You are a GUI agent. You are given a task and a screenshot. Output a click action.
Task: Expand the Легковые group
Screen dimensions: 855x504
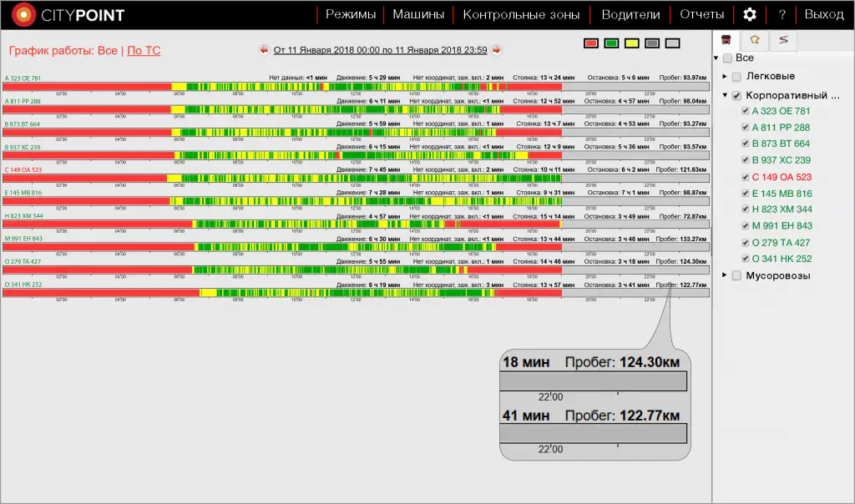click(x=725, y=77)
